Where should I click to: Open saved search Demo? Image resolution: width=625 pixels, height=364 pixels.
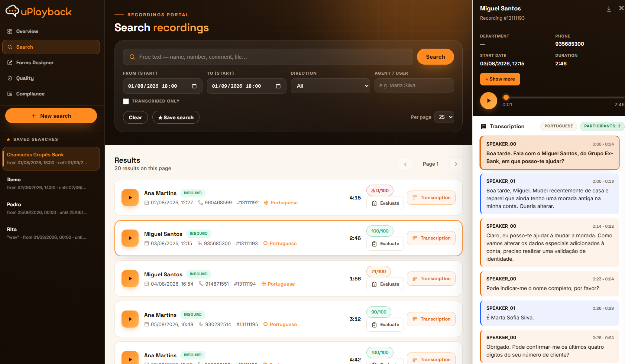point(51,183)
